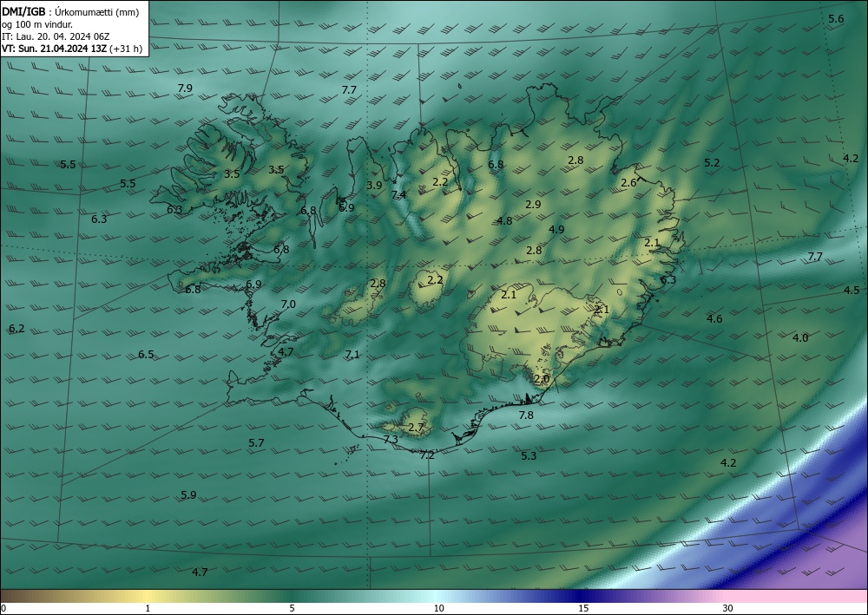Select the 4.8 value in north-central Iceland

point(504,220)
